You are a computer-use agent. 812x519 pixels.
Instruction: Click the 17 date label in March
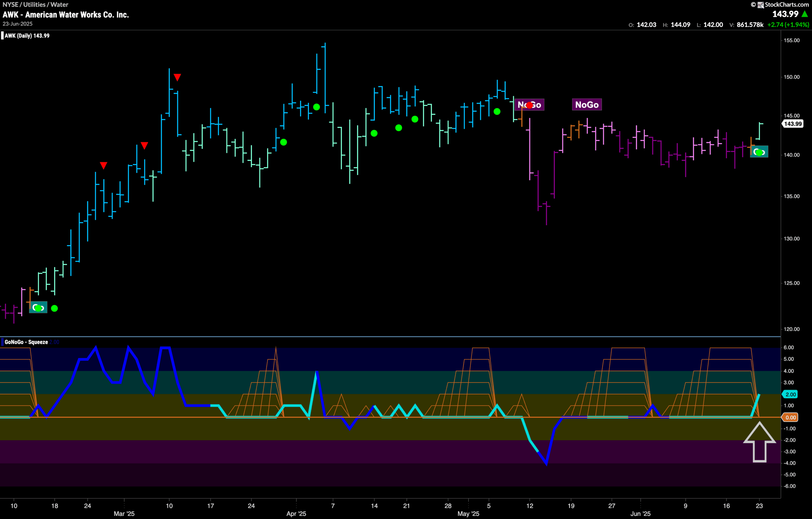(x=210, y=506)
